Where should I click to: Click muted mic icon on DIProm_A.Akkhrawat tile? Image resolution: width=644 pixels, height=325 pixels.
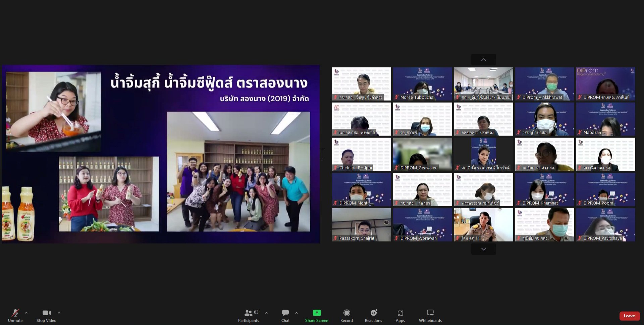(519, 97)
